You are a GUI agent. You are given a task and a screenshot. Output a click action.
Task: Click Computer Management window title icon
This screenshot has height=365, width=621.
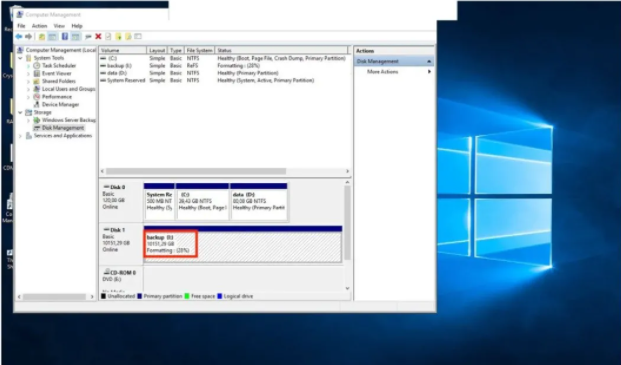tap(20, 15)
